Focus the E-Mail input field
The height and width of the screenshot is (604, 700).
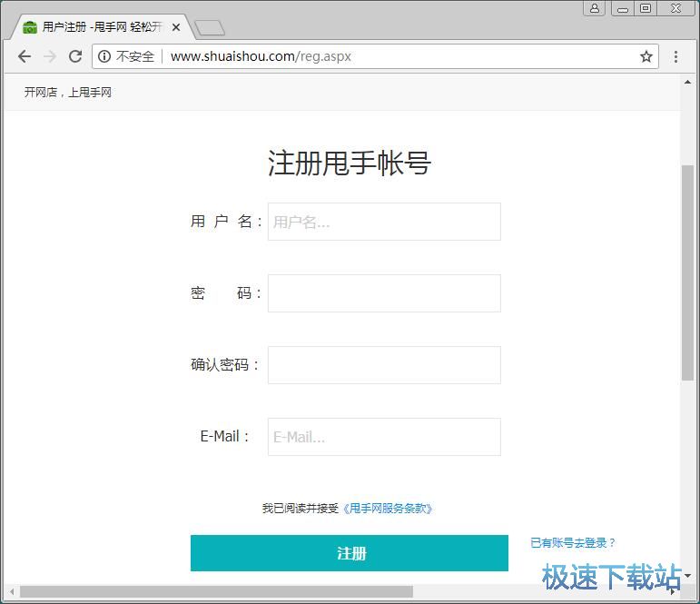pyautogui.click(x=384, y=437)
